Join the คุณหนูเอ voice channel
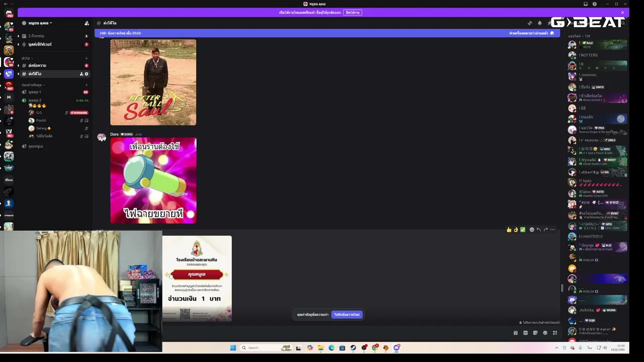This screenshot has width=644, height=362. click(55, 146)
